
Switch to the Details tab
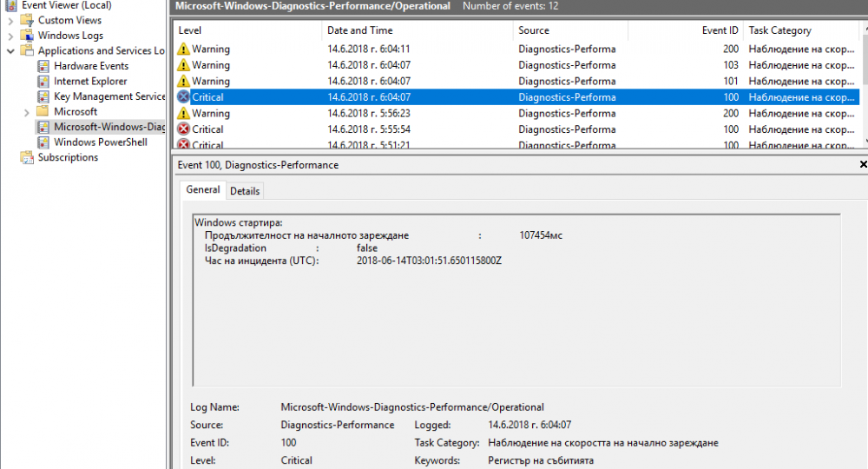[x=245, y=190]
